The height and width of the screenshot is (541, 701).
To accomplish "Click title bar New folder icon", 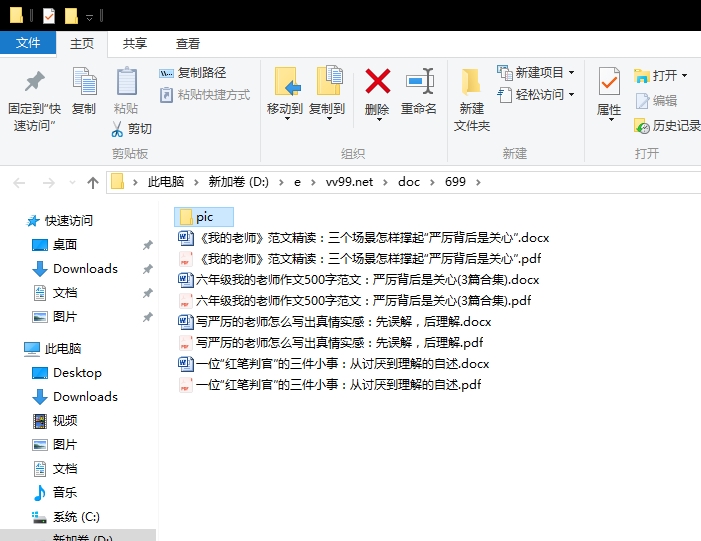I will coord(71,16).
